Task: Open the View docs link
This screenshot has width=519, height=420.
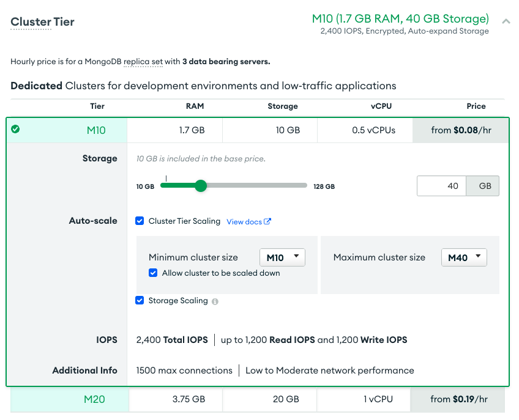Action: (x=244, y=221)
